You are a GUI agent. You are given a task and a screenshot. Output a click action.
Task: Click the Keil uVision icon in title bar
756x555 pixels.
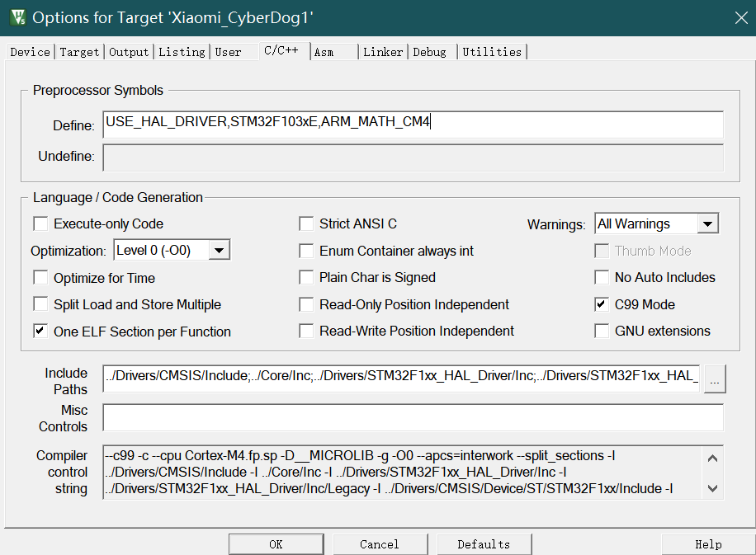18,17
